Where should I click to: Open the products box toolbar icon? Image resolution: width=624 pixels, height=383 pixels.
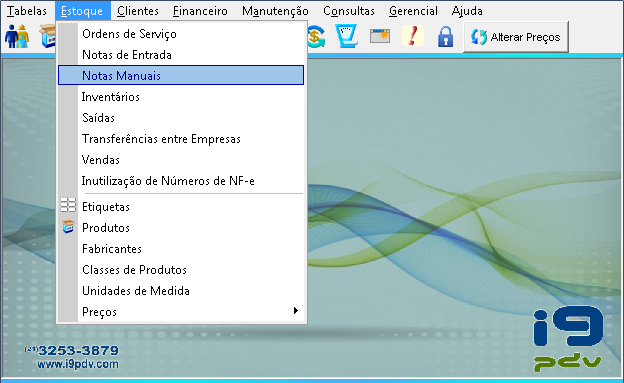click(x=47, y=36)
